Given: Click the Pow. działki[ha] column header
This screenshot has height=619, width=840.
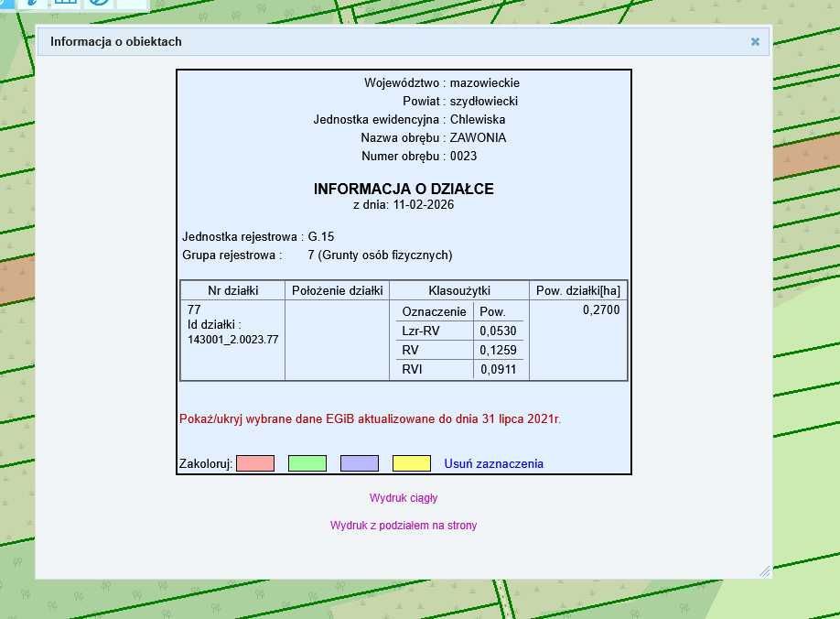Looking at the screenshot, I should pos(578,291).
